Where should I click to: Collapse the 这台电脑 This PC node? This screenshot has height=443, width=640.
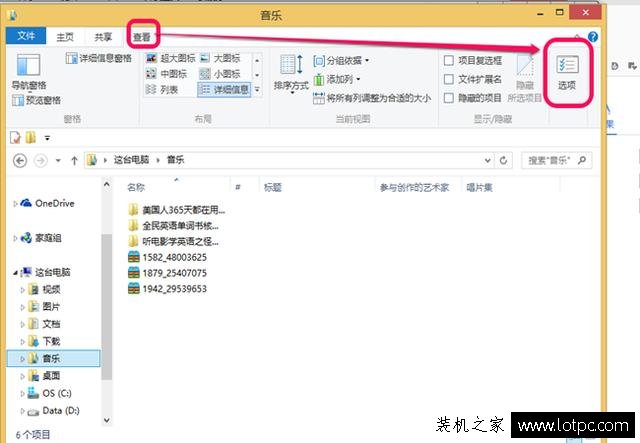pyautogui.click(x=15, y=272)
